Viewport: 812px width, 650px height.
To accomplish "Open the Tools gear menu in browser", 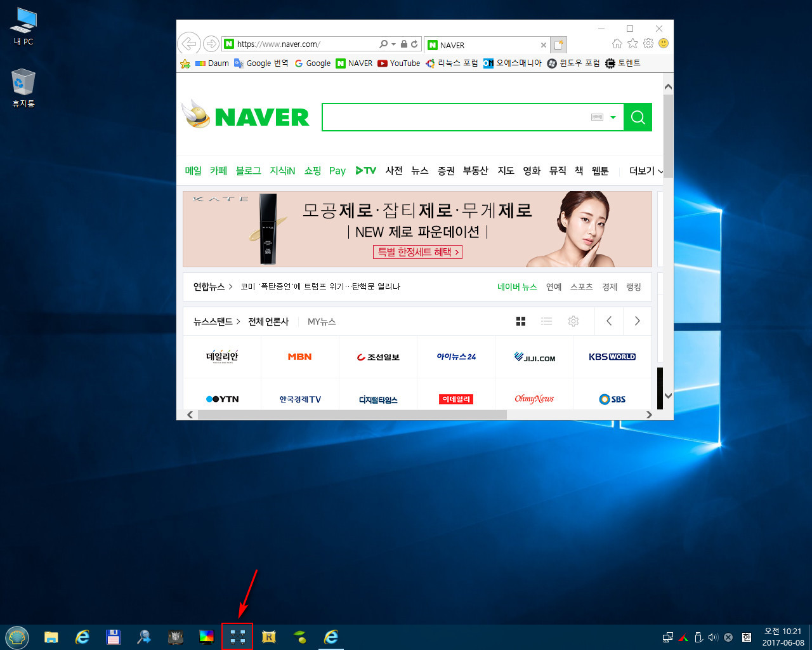I will [648, 43].
